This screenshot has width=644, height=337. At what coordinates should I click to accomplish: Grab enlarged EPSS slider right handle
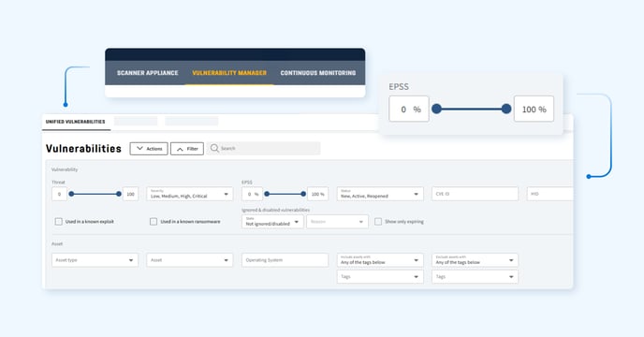click(x=506, y=109)
